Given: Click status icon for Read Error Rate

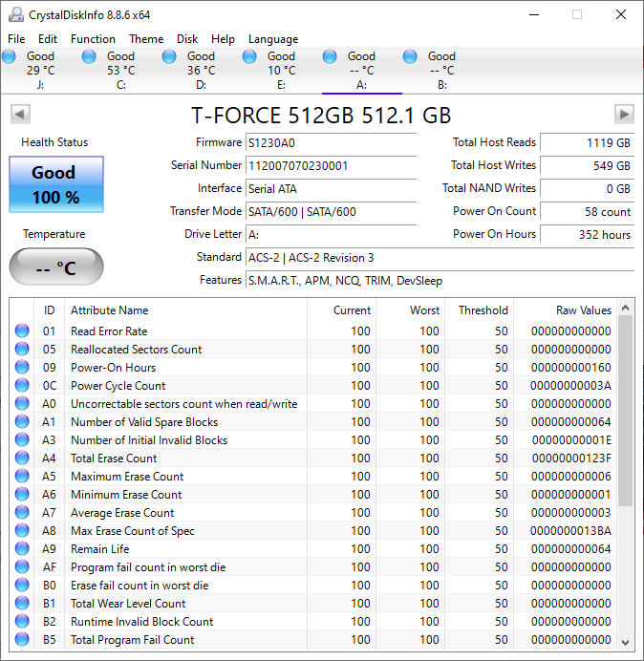Looking at the screenshot, I should click(22, 330).
